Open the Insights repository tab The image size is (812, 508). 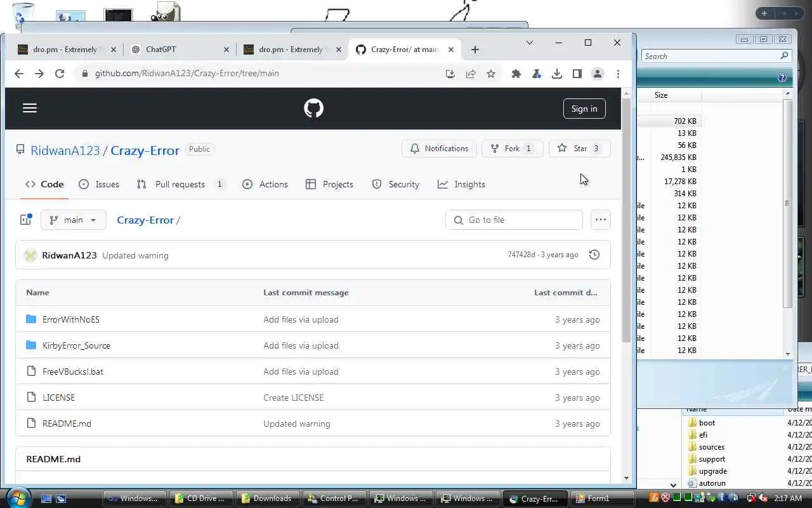[x=461, y=184]
